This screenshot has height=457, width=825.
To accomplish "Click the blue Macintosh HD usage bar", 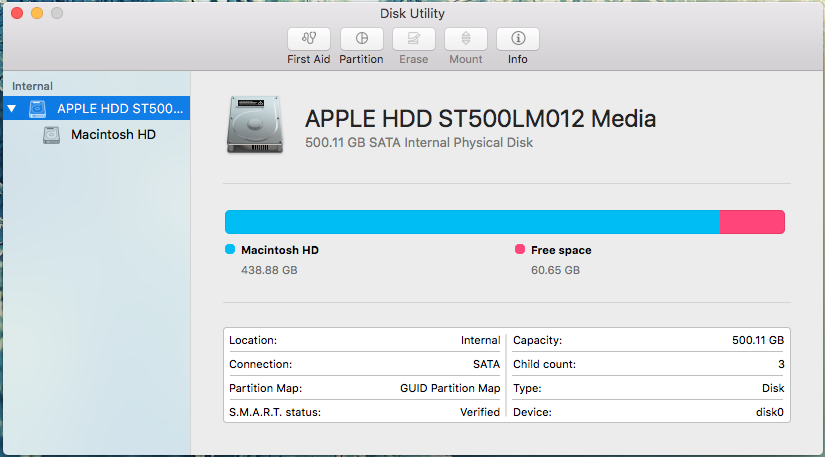I will (x=472, y=222).
